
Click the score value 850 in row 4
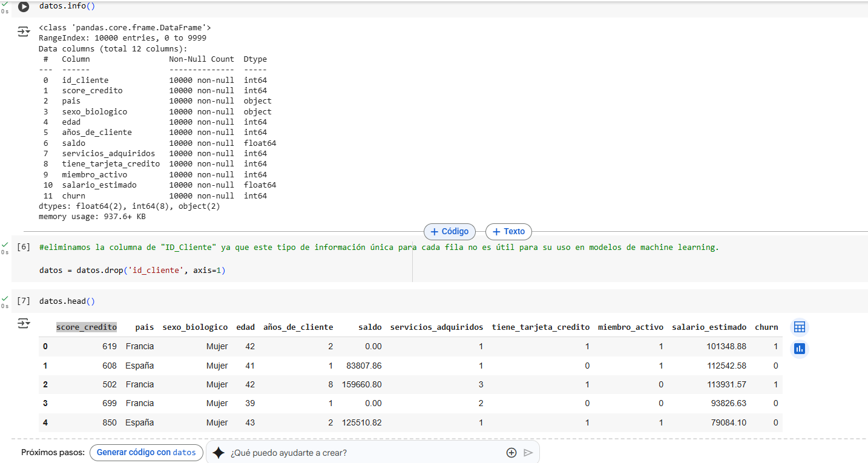click(110, 422)
